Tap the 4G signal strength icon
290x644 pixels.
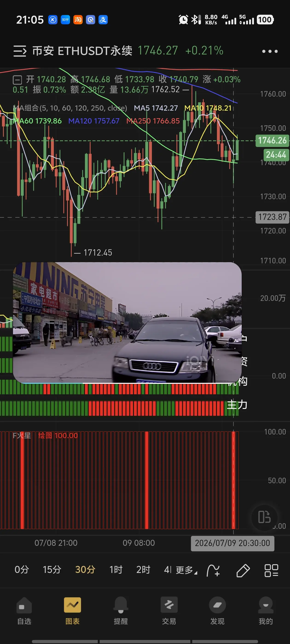[x=229, y=20]
